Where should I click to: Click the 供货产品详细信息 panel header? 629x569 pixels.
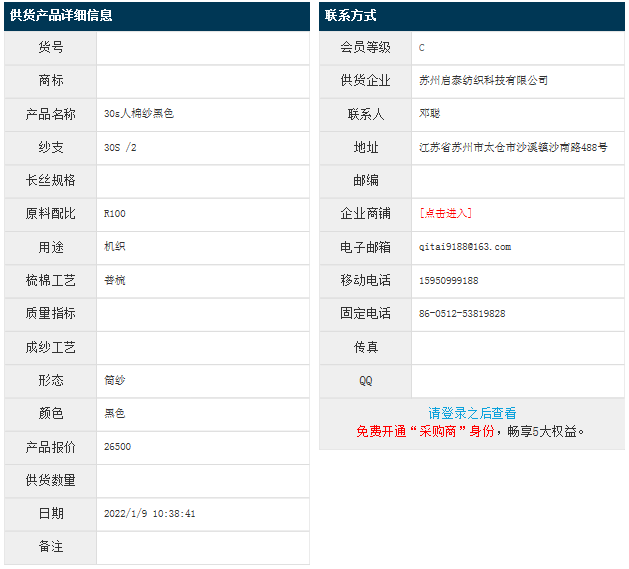coord(62,15)
